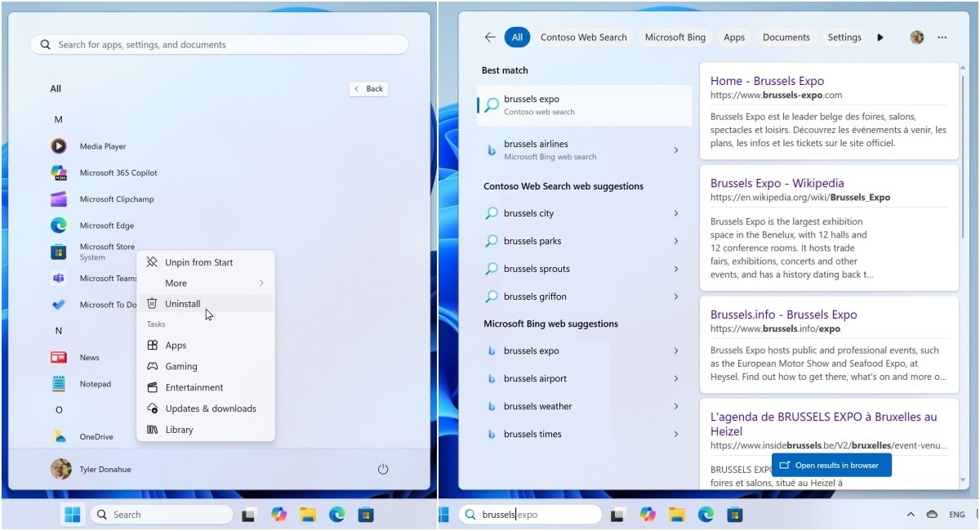The height and width of the screenshot is (531, 980).
Task: Switch to the Contoso Web Search tab
Action: click(583, 37)
